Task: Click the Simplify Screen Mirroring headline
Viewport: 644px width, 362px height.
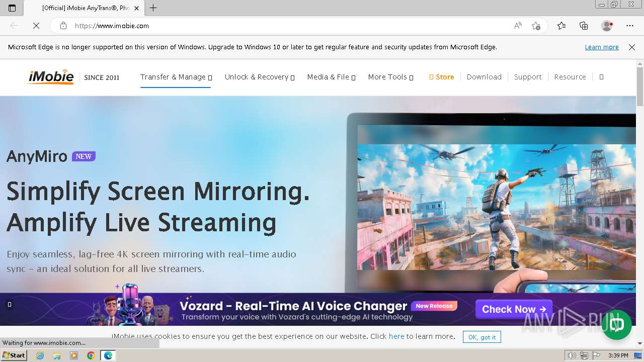Action: 158,207
